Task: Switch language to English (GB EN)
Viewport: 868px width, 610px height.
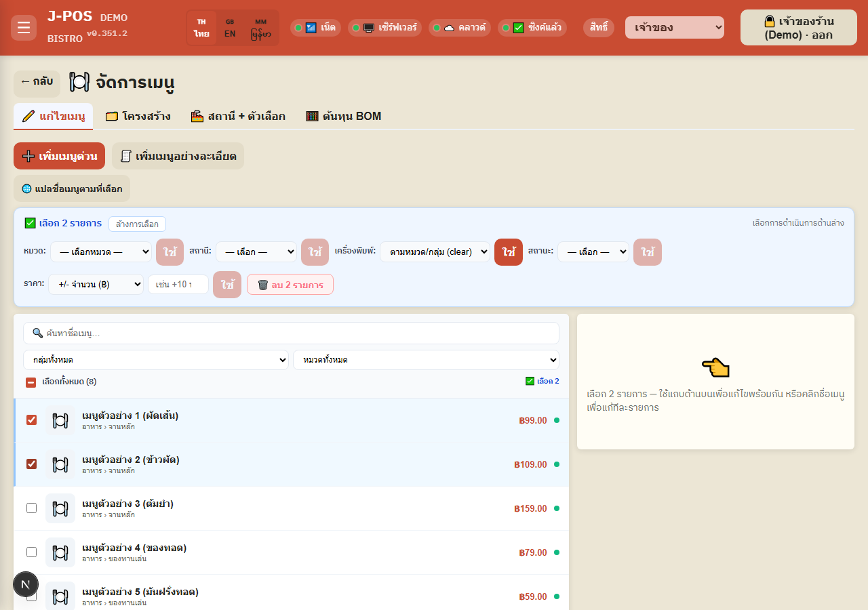Action: [230, 28]
